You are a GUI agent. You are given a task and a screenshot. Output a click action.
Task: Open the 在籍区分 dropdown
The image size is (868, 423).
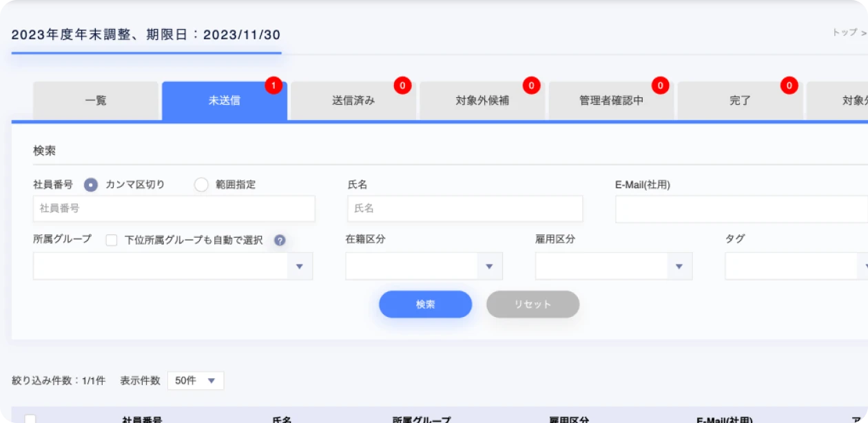pos(424,266)
